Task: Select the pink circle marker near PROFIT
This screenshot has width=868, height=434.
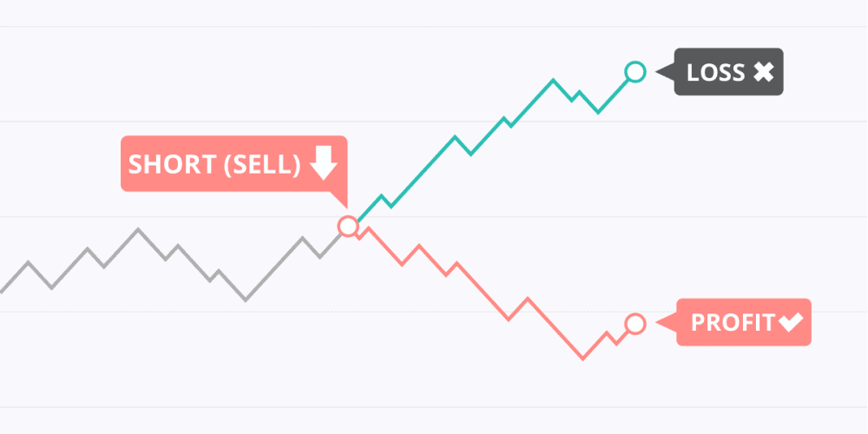Action: tap(635, 323)
